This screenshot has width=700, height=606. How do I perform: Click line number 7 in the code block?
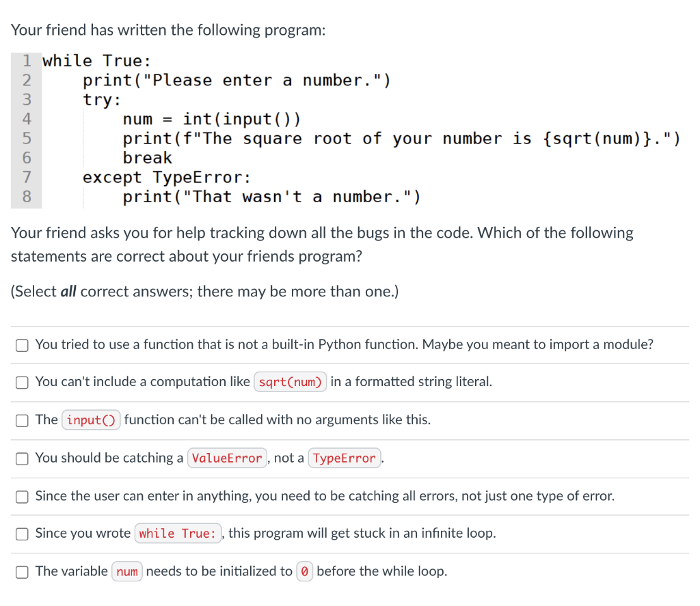[x=27, y=177]
